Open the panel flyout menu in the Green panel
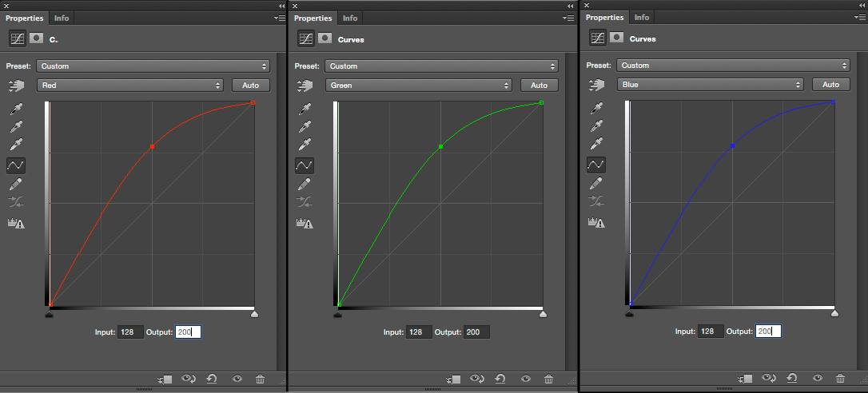868x393 pixels. pos(568,18)
